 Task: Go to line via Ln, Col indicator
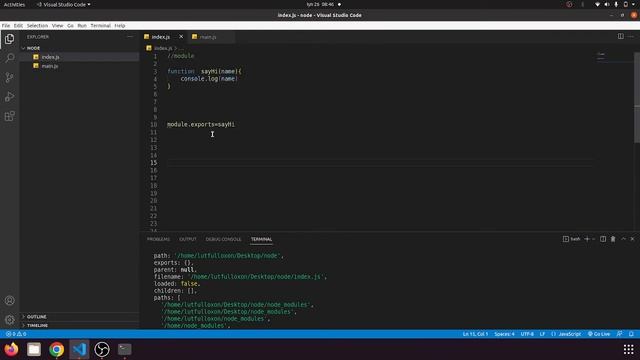pyautogui.click(x=475, y=334)
